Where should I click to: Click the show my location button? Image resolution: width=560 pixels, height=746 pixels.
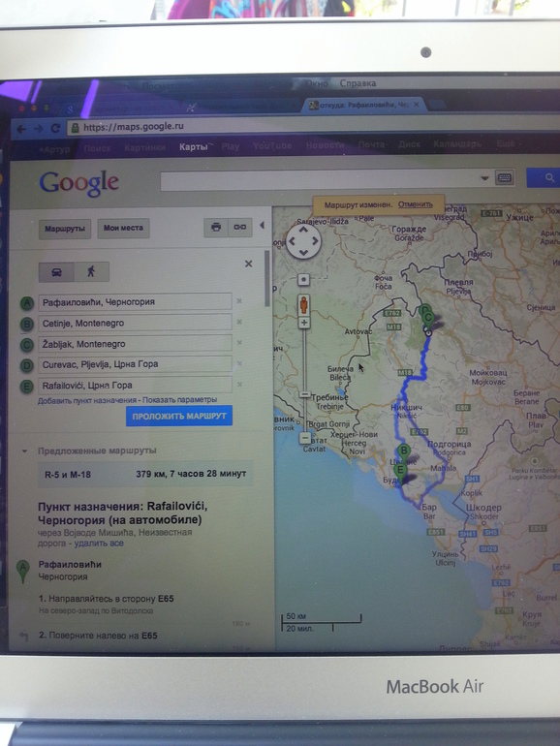303,279
